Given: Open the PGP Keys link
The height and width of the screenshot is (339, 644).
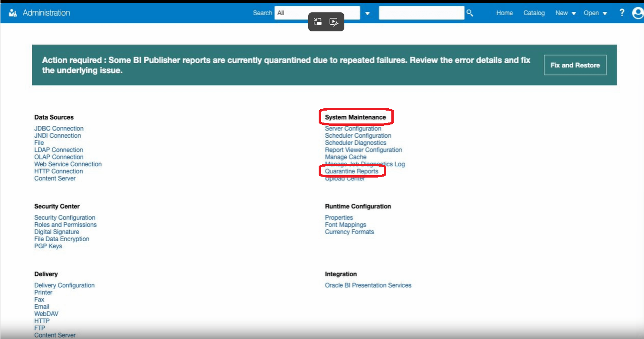Looking at the screenshot, I should click(48, 246).
